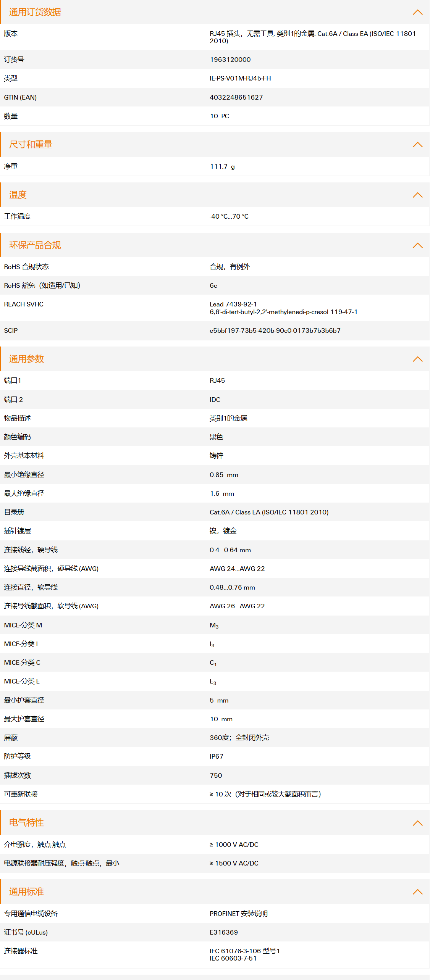Click the 物品描述 value 类别1的金属

pos(228,418)
